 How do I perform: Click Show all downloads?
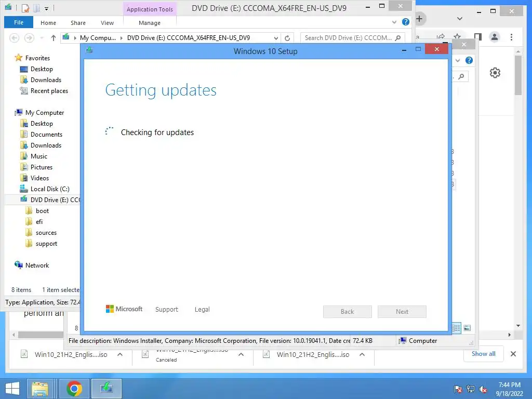point(484,354)
